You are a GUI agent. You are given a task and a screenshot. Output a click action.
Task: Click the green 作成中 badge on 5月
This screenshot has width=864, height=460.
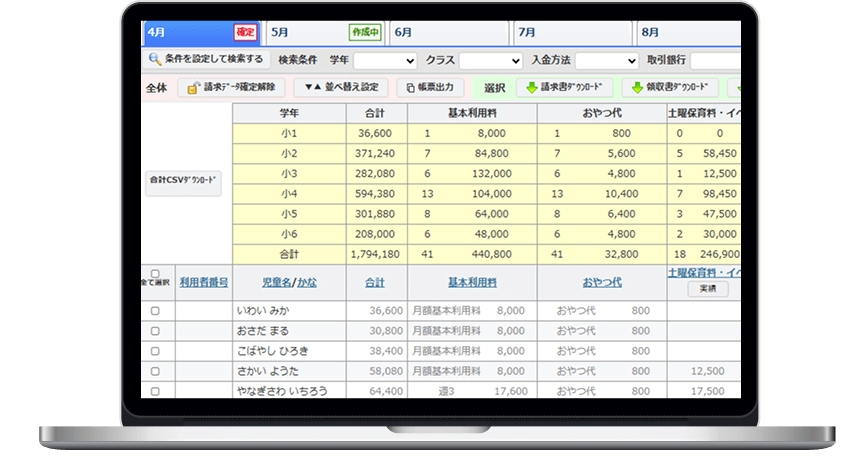[x=365, y=33]
